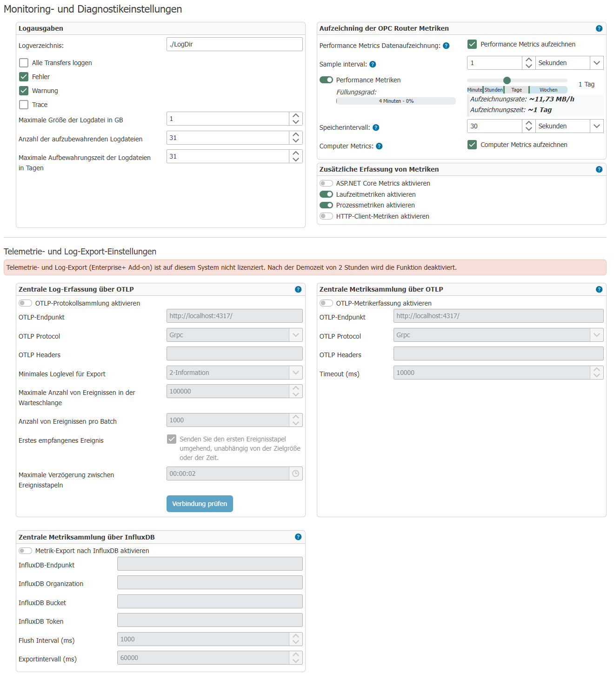
Task: Open help for Zusätzliche Erfassung von Metriken
Action: (x=599, y=169)
